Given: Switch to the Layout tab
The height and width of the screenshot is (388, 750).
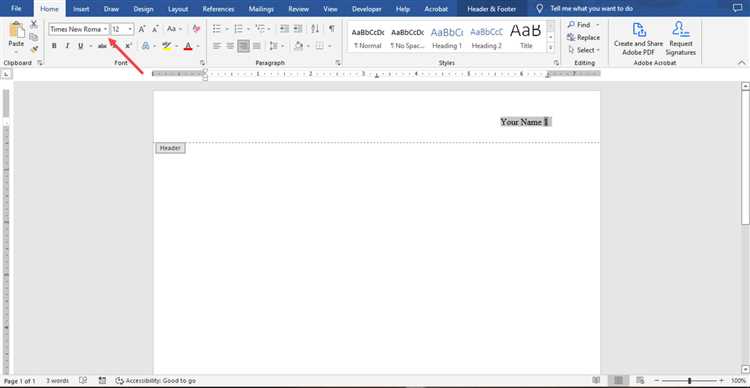Looking at the screenshot, I should pos(178,9).
